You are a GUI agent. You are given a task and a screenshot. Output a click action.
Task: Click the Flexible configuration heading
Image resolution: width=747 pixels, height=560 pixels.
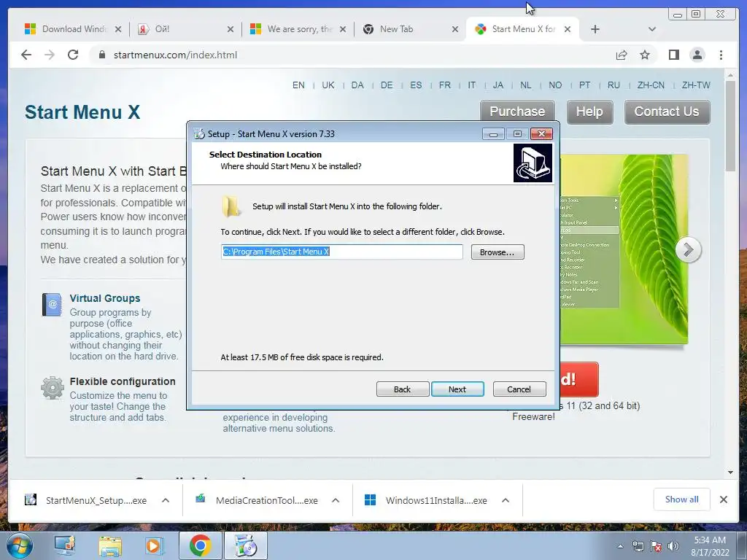pos(123,381)
